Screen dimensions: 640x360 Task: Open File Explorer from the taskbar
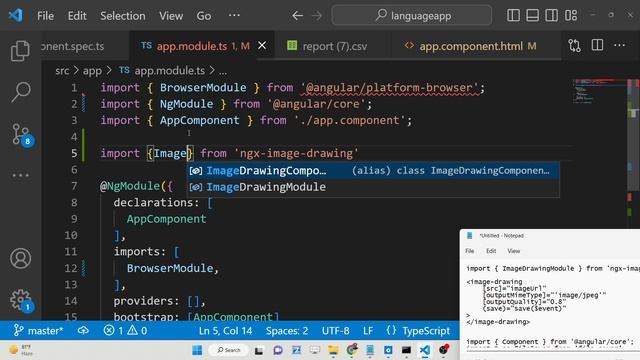(333, 350)
